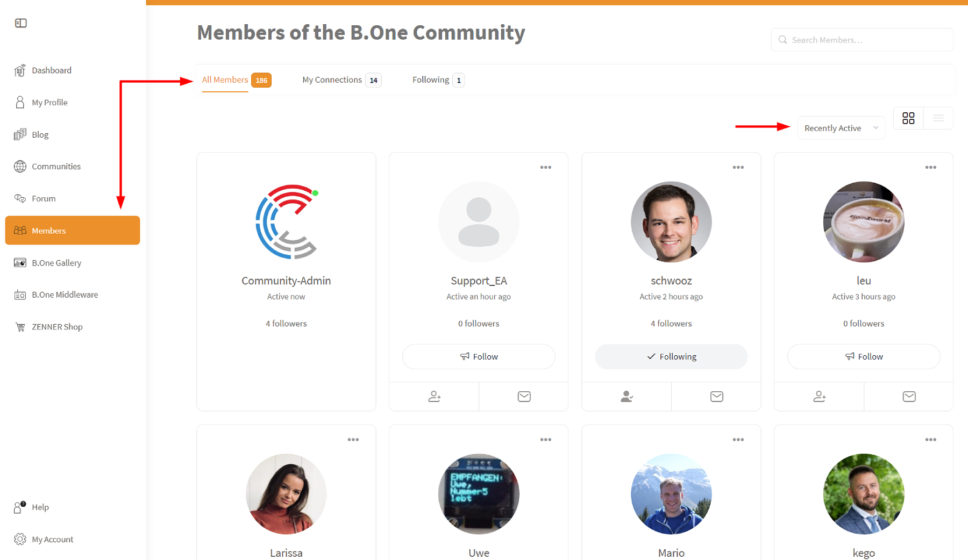The image size is (968, 560).
Task: Open Community-Admin's profile picture
Action: (x=287, y=222)
